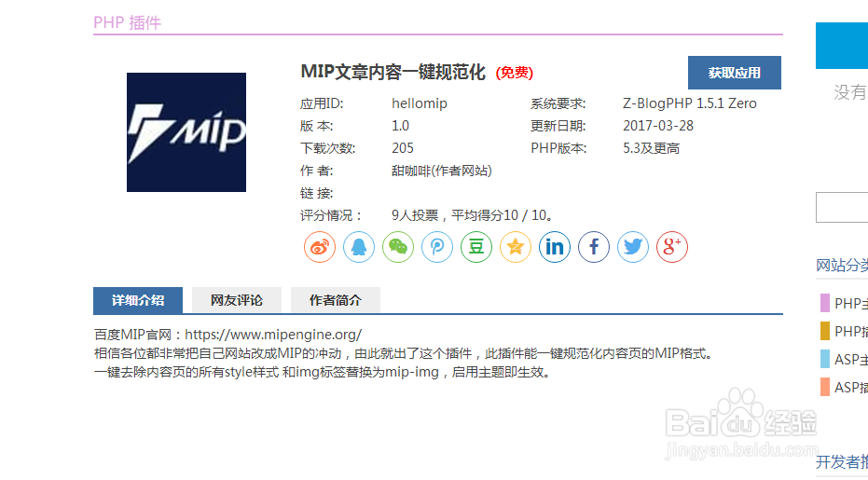Share on LinkedIn icon
Image resolution: width=868 pixels, height=480 pixels.
(x=555, y=247)
